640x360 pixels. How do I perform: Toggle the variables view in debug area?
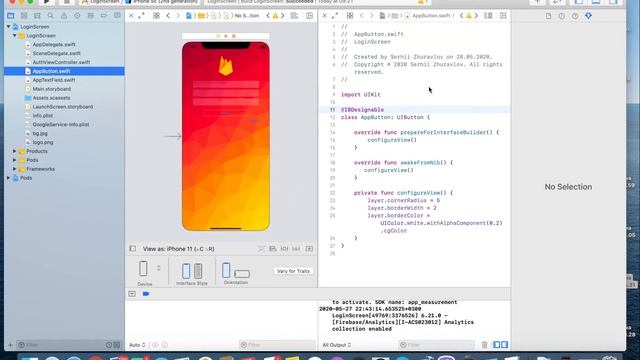(496, 345)
